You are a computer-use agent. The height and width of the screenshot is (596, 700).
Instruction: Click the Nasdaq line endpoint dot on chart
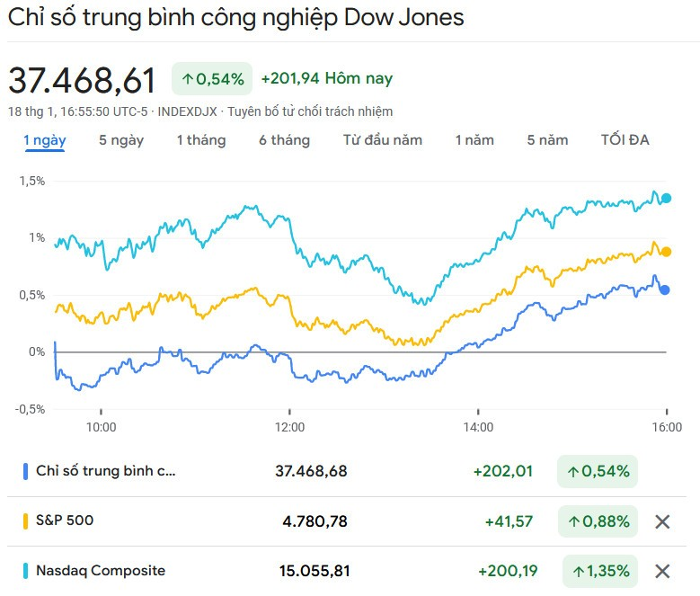click(x=666, y=199)
